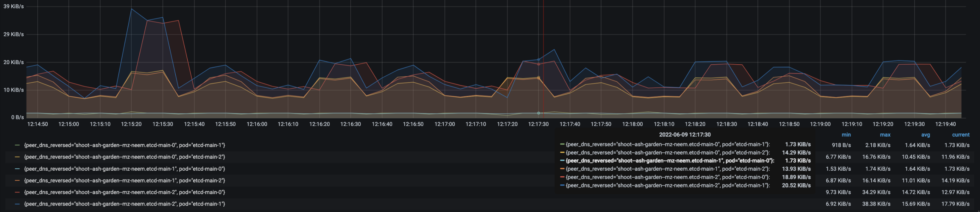Toggle legend series etcd-main-0, pod etcd-main-1
This screenshot has height=212, width=980.
(124, 145)
